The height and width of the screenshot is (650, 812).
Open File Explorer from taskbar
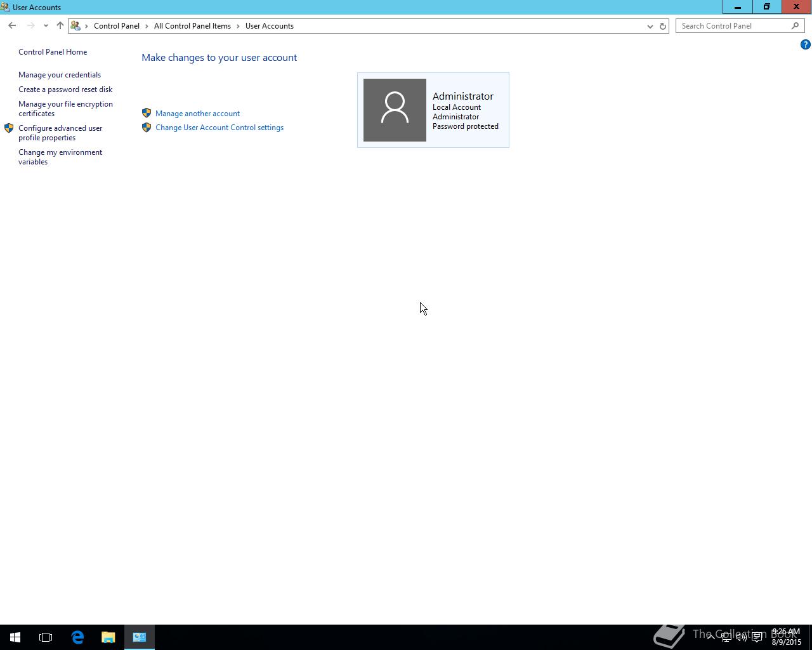[x=108, y=637]
